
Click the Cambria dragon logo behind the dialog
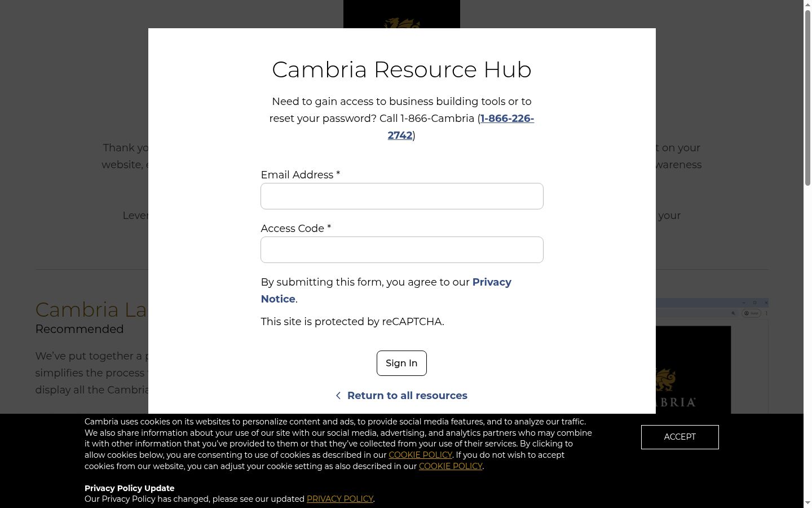click(401, 14)
